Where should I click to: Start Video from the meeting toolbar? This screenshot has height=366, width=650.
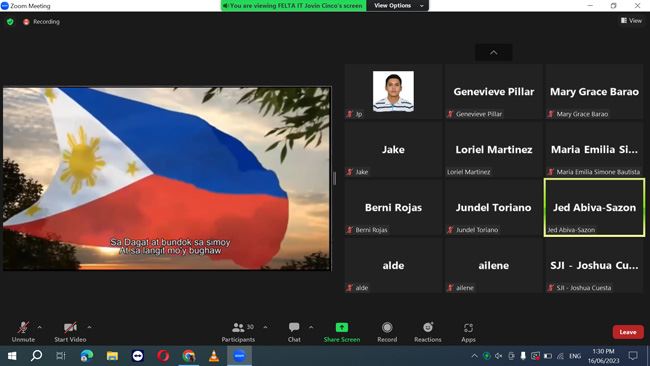[70, 332]
